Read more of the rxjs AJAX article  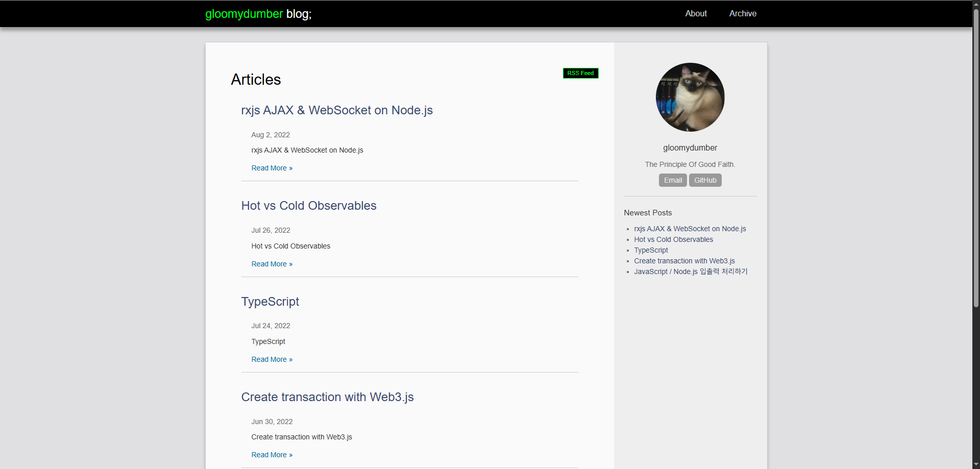coord(272,168)
